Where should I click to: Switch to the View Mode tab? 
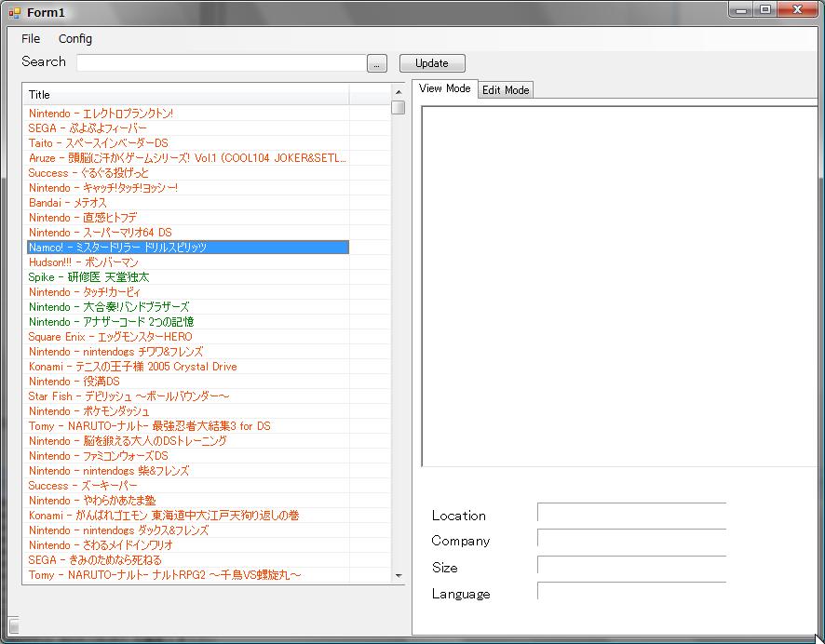[444, 88]
